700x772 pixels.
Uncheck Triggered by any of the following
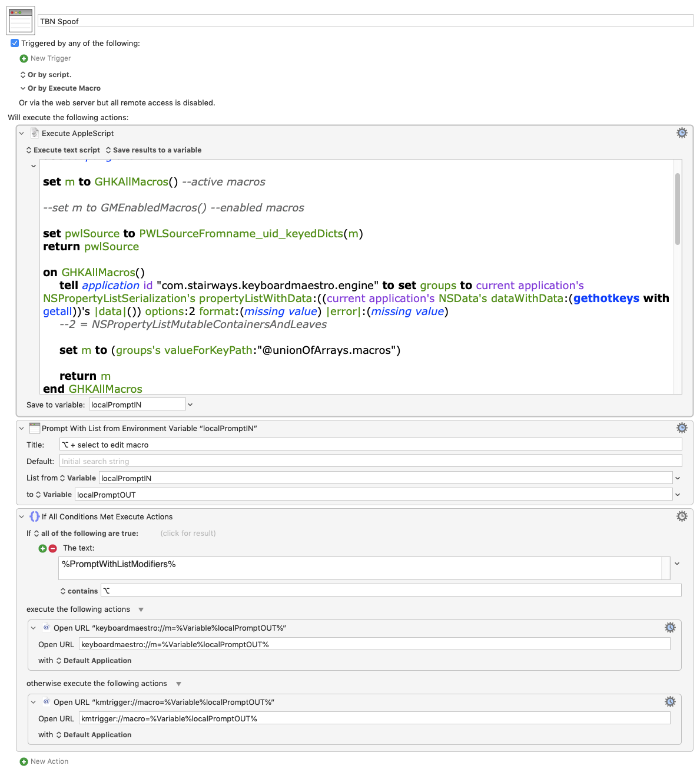15,43
